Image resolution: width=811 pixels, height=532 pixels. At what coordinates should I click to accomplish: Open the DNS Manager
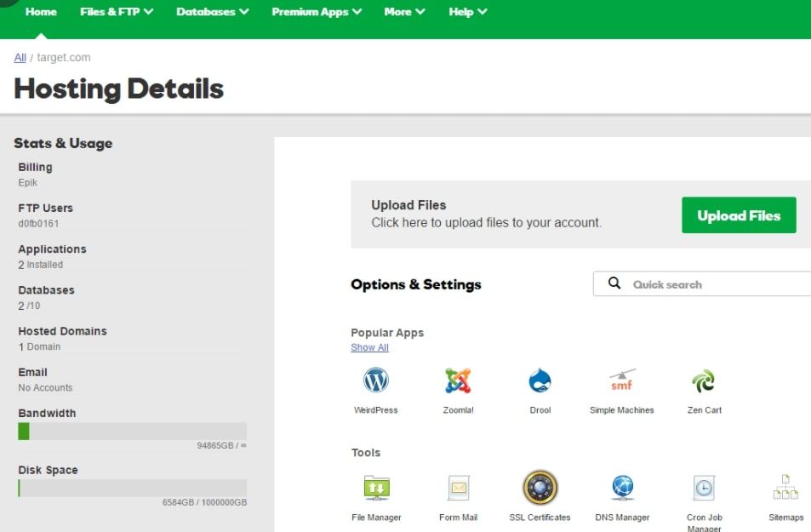coord(620,488)
